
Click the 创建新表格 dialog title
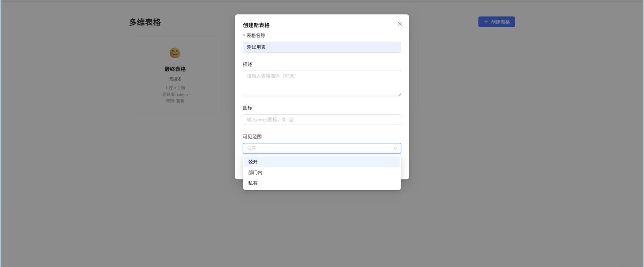pos(257,25)
